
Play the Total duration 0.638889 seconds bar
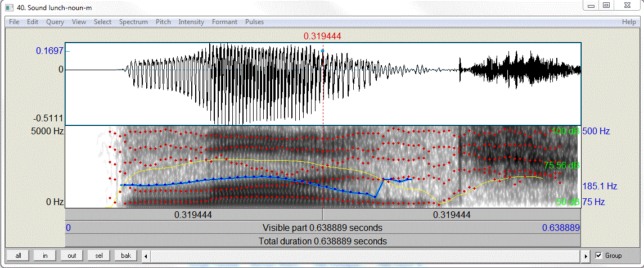[323, 241]
